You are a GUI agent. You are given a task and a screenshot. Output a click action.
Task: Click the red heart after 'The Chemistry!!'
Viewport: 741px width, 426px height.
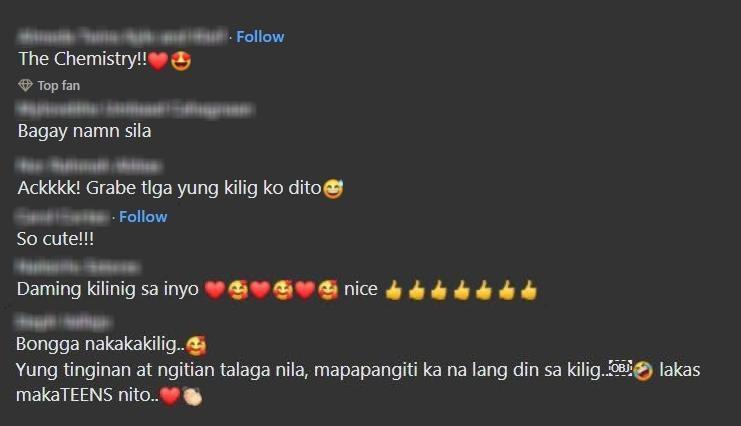(x=158, y=61)
